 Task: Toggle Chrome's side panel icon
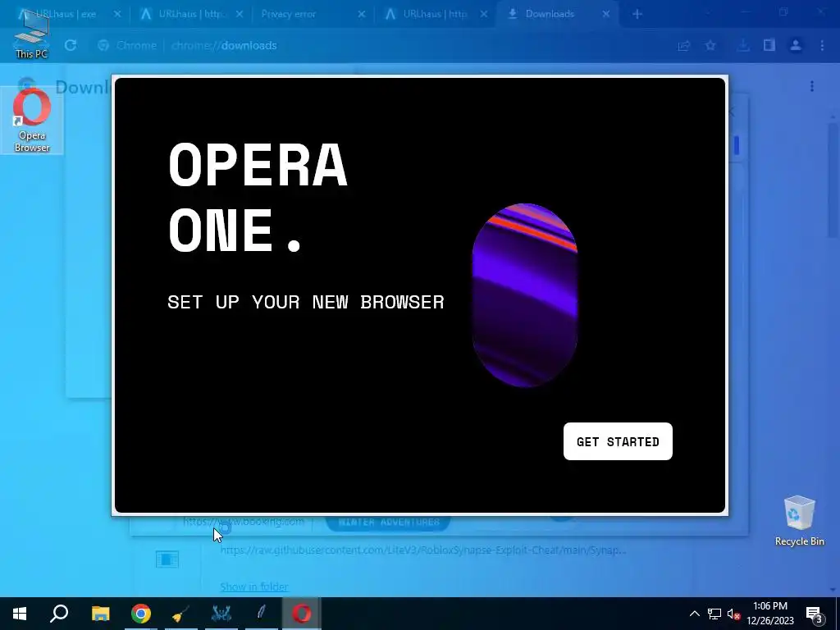[769, 46]
